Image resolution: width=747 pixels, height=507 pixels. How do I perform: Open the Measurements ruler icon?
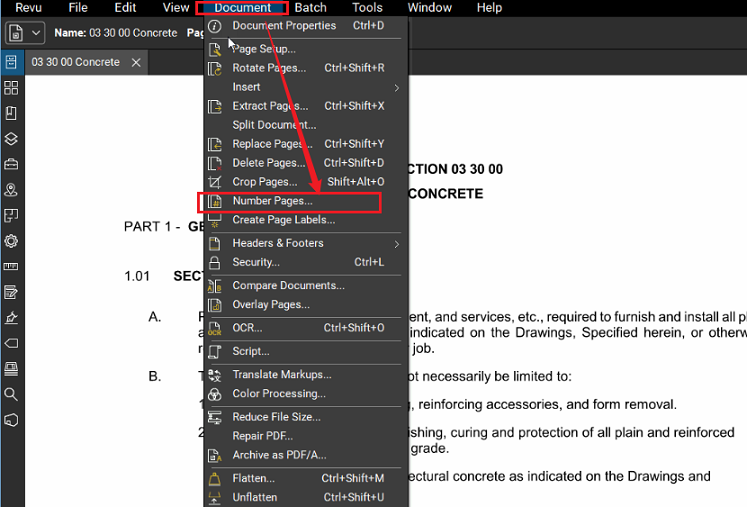[11, 266]
